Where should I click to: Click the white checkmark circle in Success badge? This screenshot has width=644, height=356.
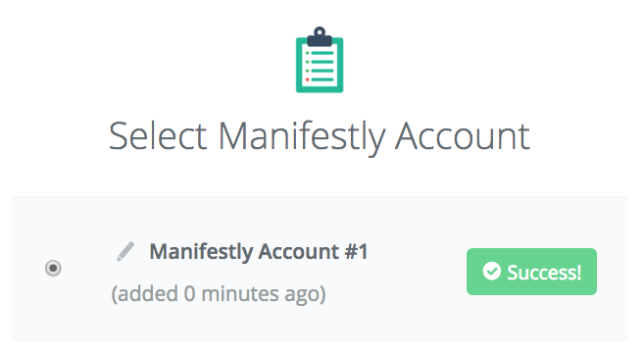[492, 271]
